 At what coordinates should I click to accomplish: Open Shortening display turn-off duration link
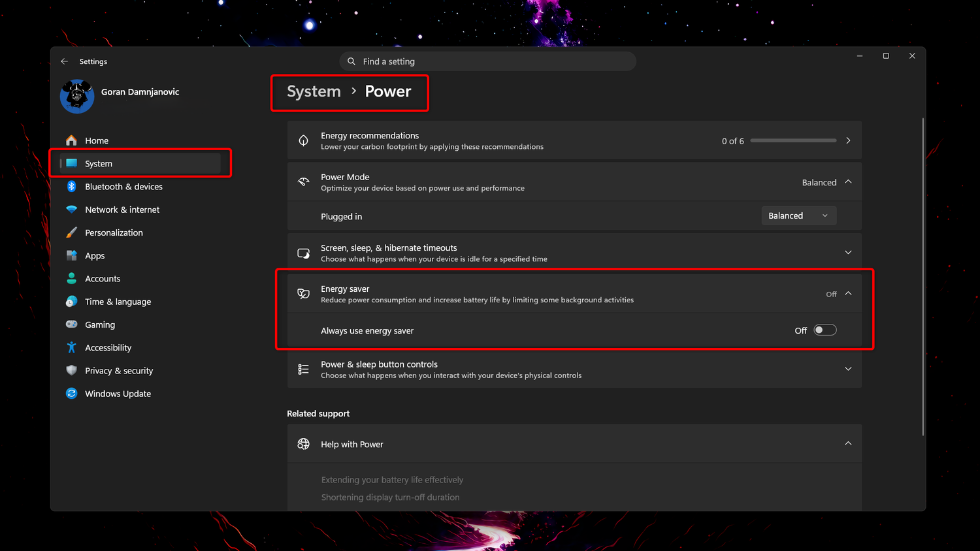390,497
